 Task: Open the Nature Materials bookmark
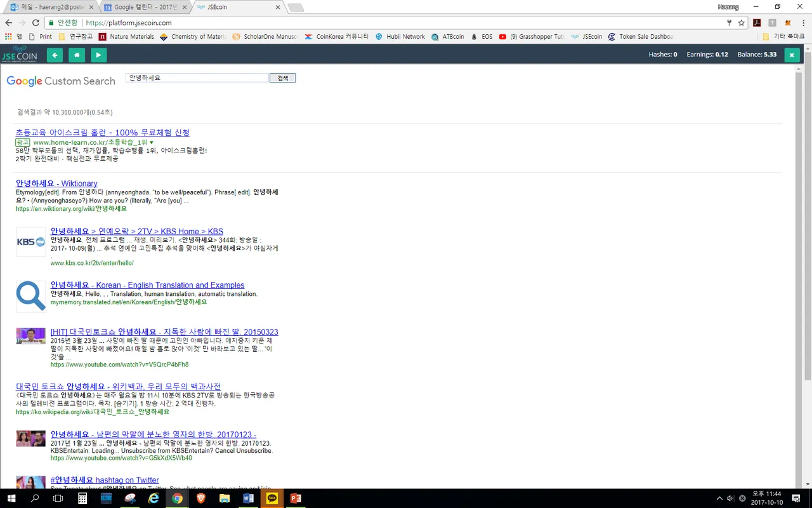click(126, 37)
